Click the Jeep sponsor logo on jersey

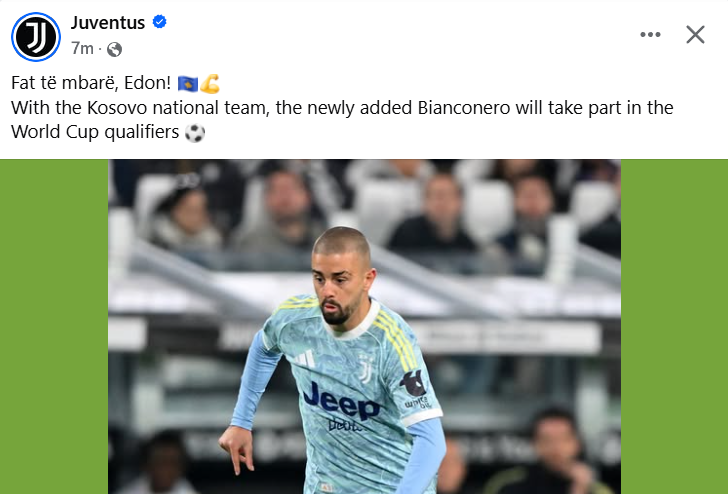[x=341, y=401]
